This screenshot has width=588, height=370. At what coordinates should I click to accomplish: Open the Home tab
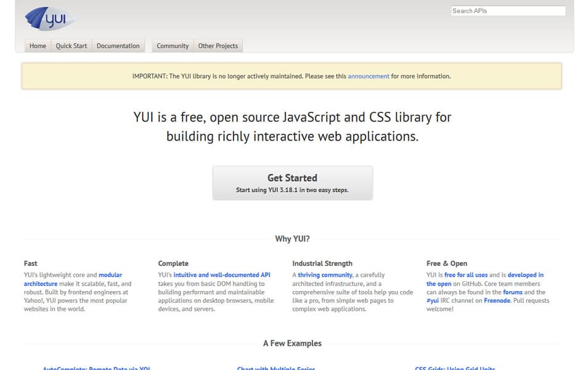point(38,46)
